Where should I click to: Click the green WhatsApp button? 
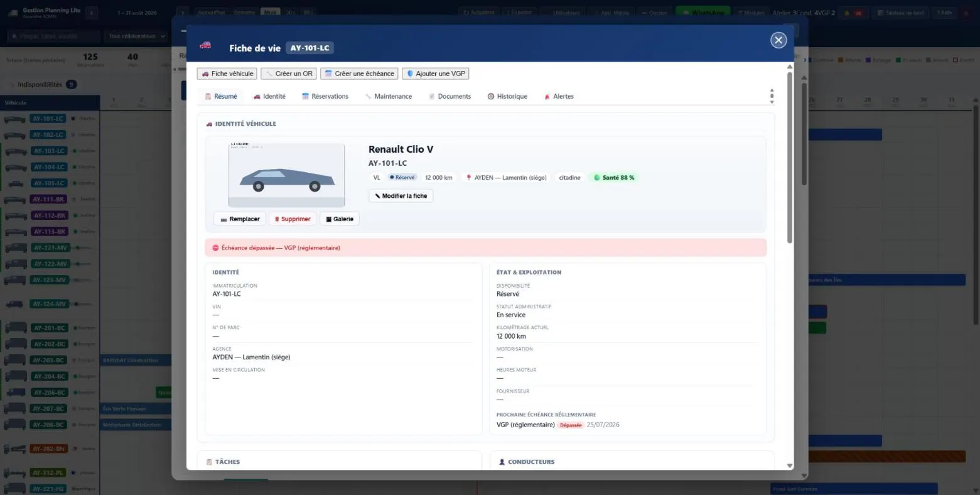(x=704, y=13)
